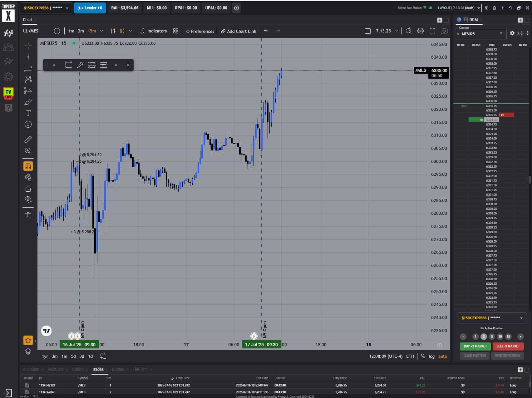Select the patterns drawing tool

[28, 79]
